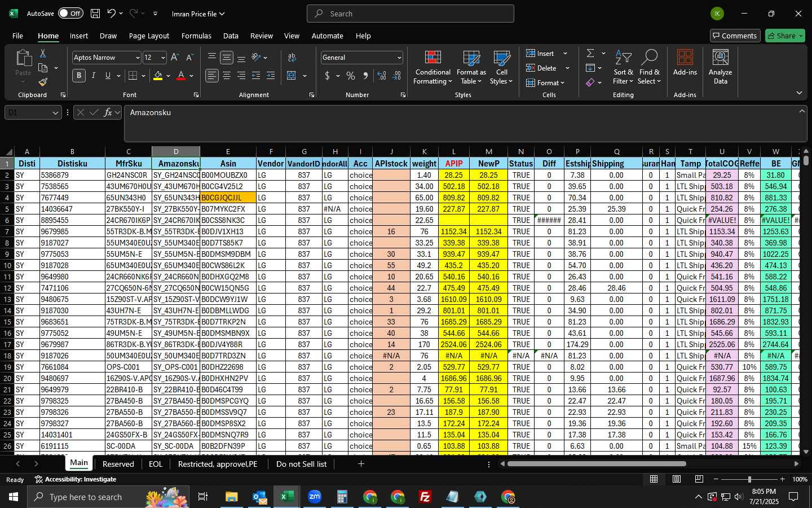
Task: Click the Save icon in title bar
Action: (95, 14)
